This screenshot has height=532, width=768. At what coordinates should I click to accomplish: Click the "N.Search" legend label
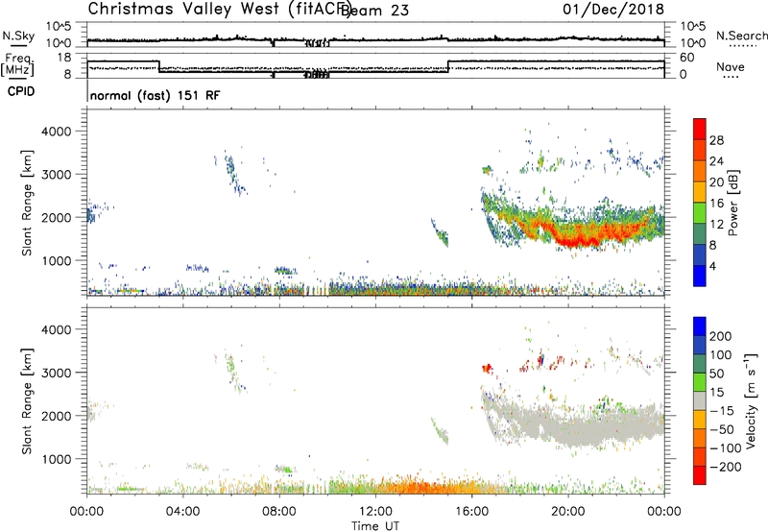click(741, 36)
